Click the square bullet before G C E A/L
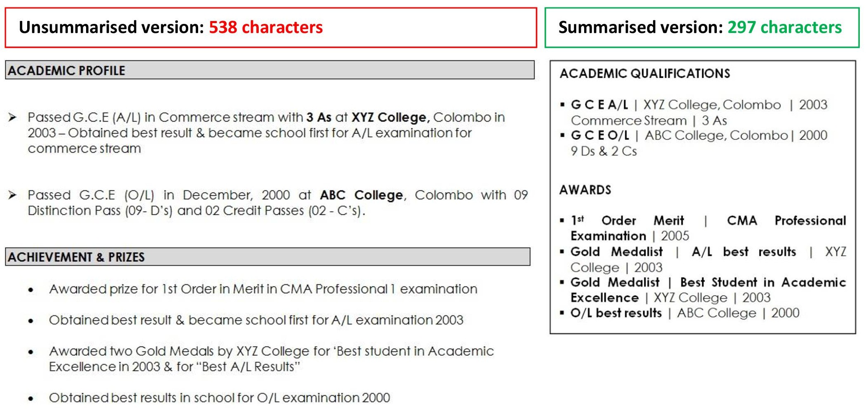The image size is (868, 411). (562, 105)
